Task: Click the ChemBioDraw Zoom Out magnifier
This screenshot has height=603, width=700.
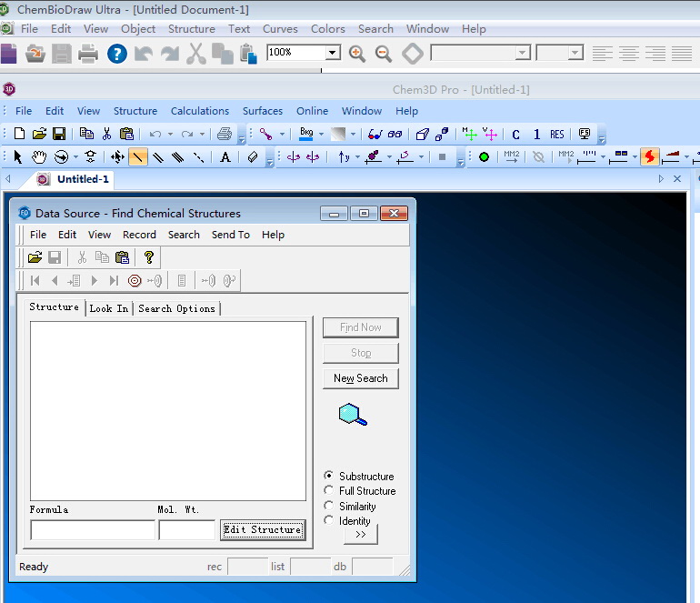Action: coord(383,54)
